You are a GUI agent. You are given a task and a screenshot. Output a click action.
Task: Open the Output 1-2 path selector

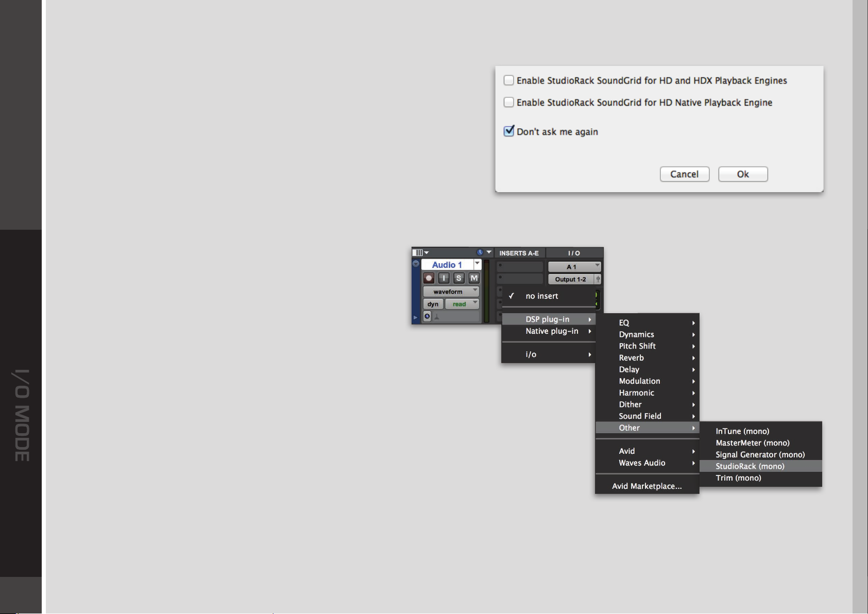click(571, 279)
